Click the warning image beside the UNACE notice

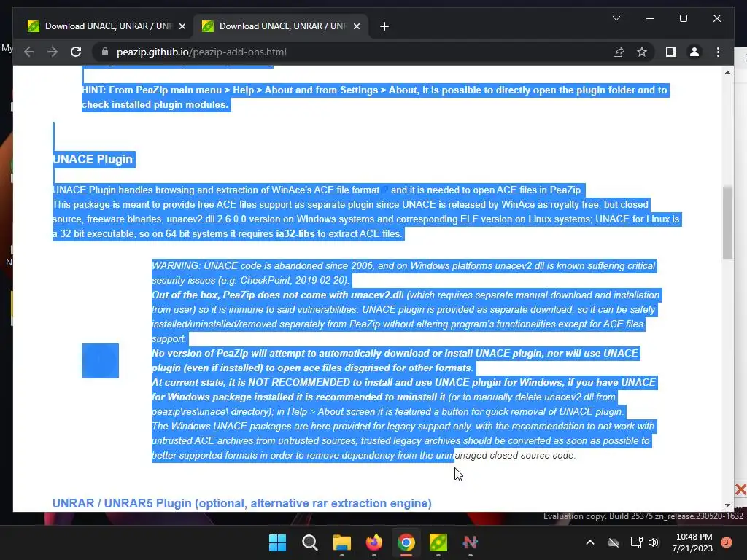[100, 361]
